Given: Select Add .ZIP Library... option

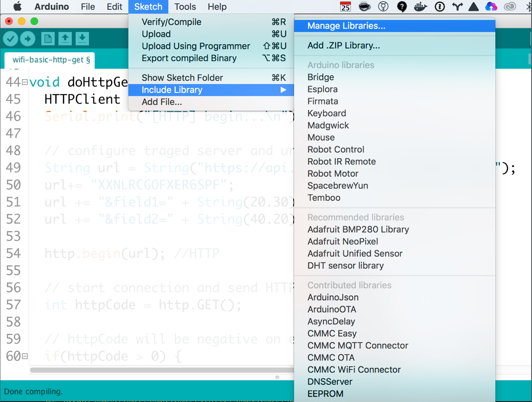Looking at the screenshot, I should 343,45.
